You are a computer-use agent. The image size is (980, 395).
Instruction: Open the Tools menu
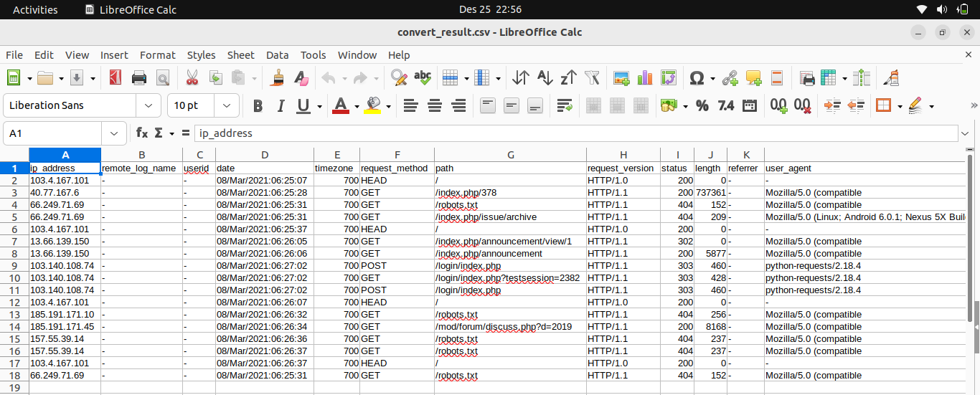coord(314,54)
